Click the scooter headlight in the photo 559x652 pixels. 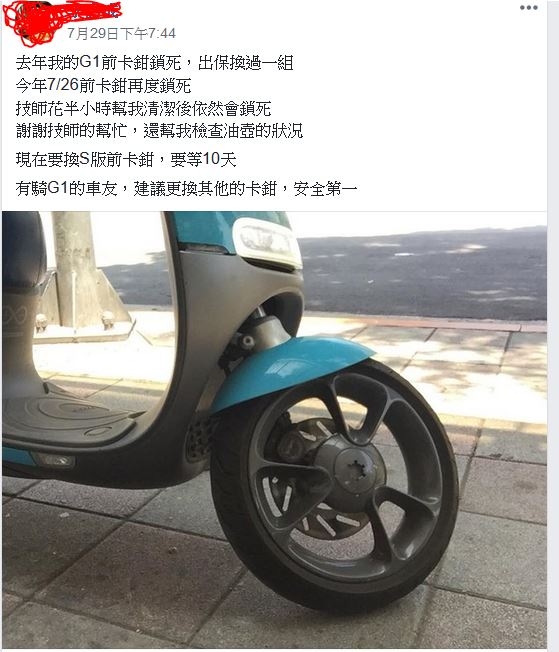[x=267, y=242]
